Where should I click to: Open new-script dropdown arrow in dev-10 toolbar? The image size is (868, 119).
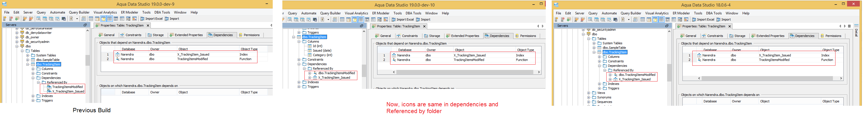(328, 19)
